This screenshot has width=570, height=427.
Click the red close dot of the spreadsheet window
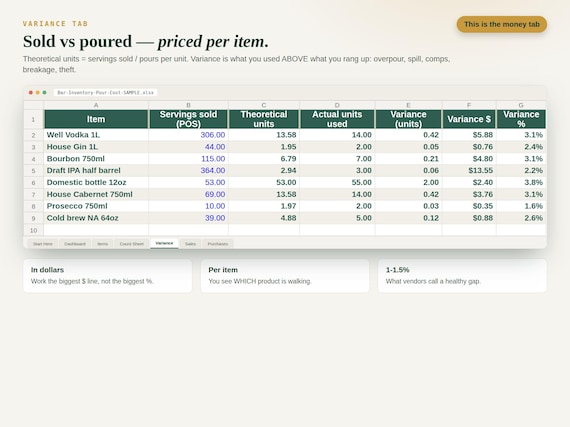31,93
